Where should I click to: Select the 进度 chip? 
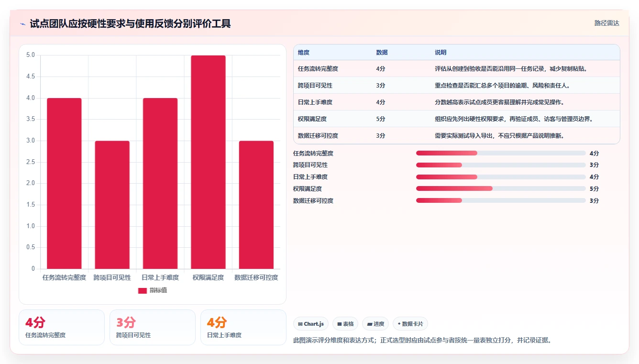375,324
